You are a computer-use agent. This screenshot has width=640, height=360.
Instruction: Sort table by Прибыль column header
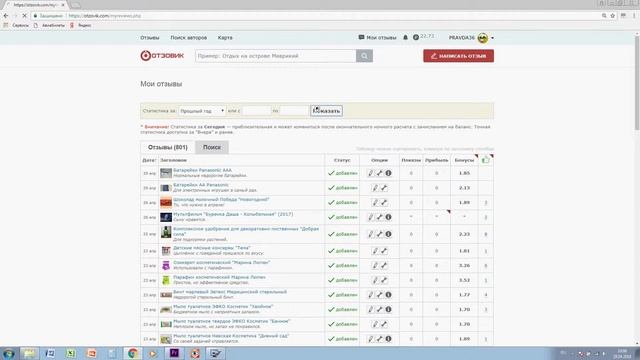(436, 160)
